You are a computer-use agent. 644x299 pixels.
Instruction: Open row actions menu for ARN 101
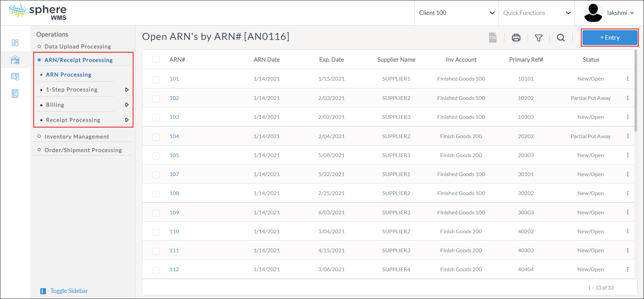tap(628, 79)
